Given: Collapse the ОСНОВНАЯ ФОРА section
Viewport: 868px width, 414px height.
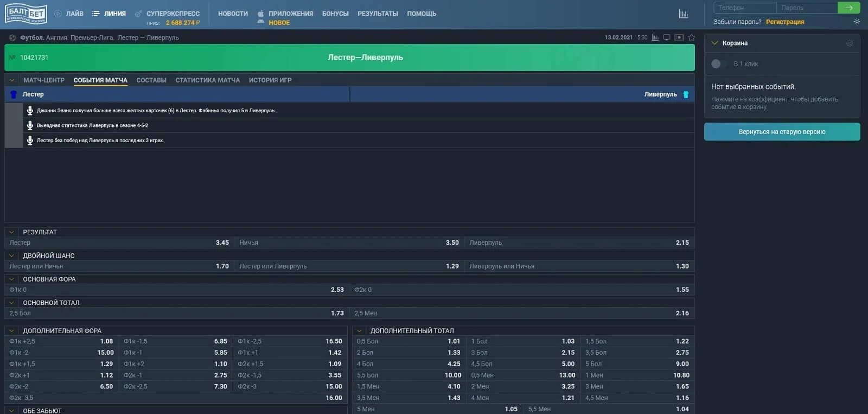Looking at the screenshot, I should point(11,279).
